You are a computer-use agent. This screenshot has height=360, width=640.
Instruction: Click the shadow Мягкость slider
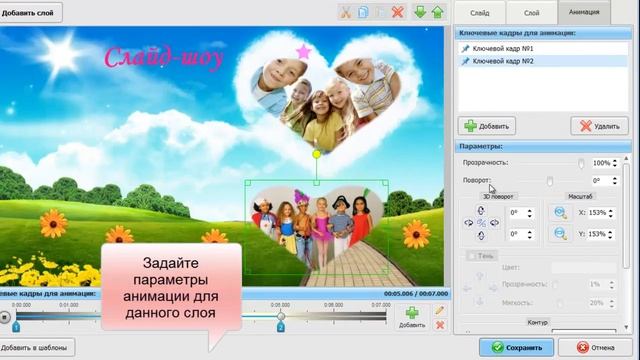(559, 303)
